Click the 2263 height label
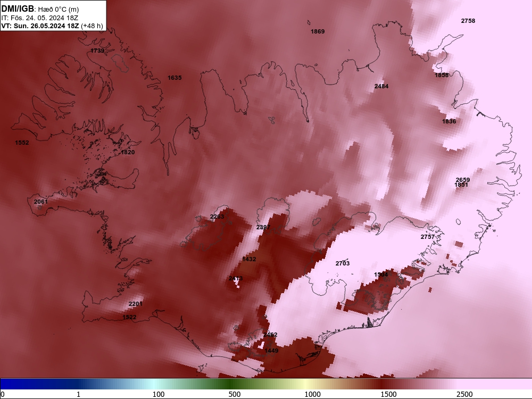 tap(217, 217)
